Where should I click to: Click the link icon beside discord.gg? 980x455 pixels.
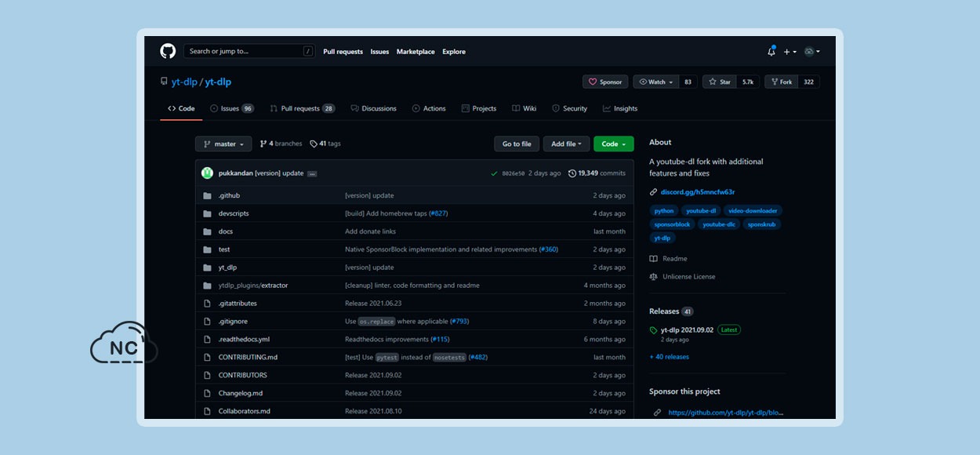coord(654,192)
